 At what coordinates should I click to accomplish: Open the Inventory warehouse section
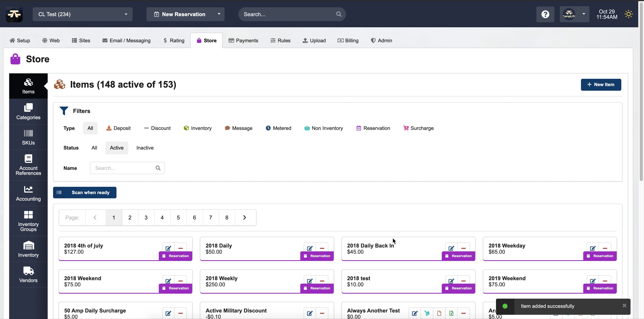tap(28, 249)
